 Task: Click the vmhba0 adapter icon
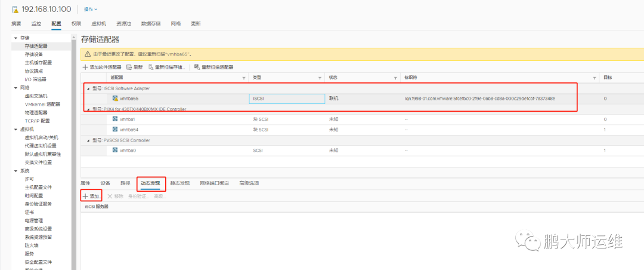116,151
